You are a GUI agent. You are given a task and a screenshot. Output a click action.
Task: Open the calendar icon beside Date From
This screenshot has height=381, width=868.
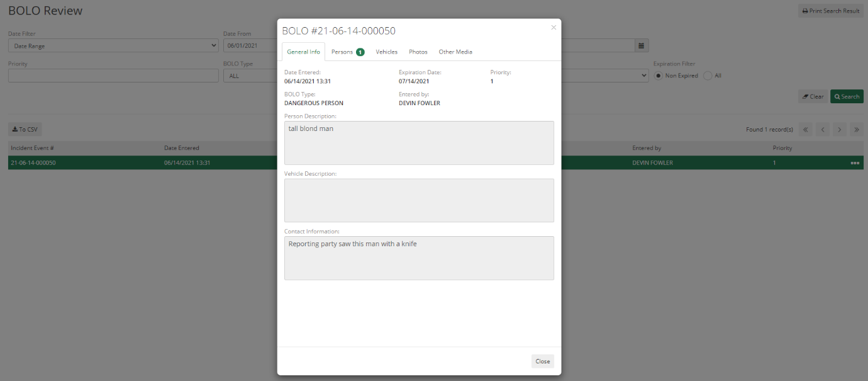coord(642,45)
